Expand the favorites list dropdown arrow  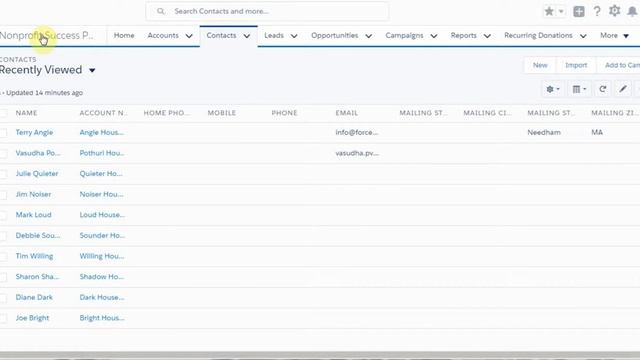tap(561, 11)
